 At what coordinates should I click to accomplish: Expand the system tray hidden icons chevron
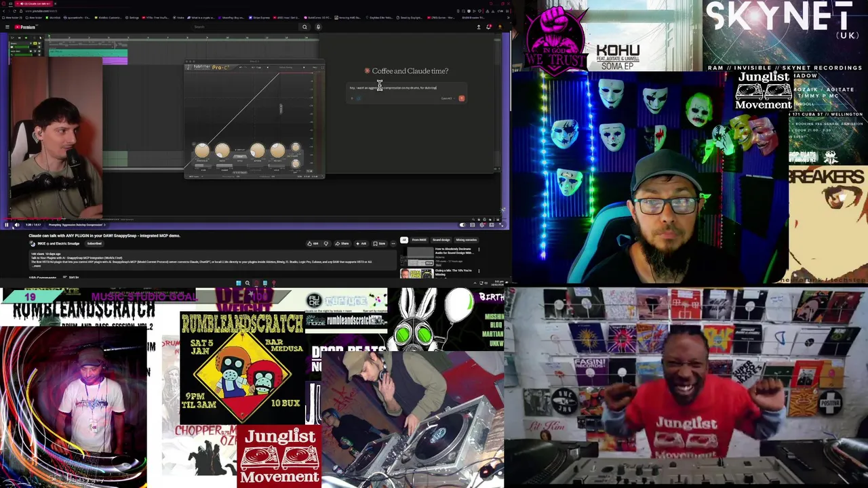[x=475, y=283]
